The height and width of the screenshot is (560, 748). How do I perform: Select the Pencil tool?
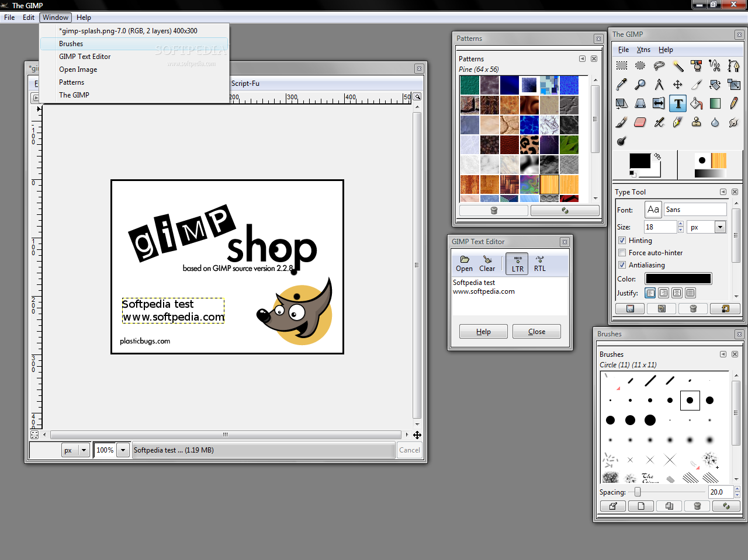(x=734, y=103)
